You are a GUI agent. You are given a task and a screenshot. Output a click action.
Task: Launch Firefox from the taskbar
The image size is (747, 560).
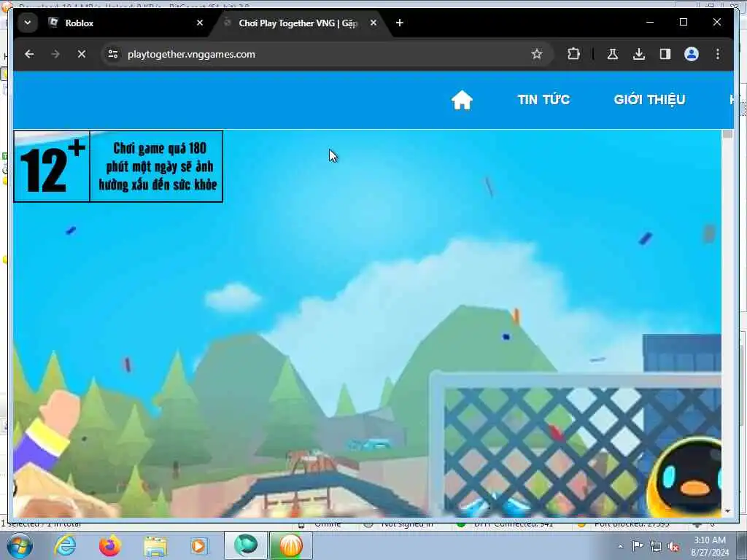point(109,546)
